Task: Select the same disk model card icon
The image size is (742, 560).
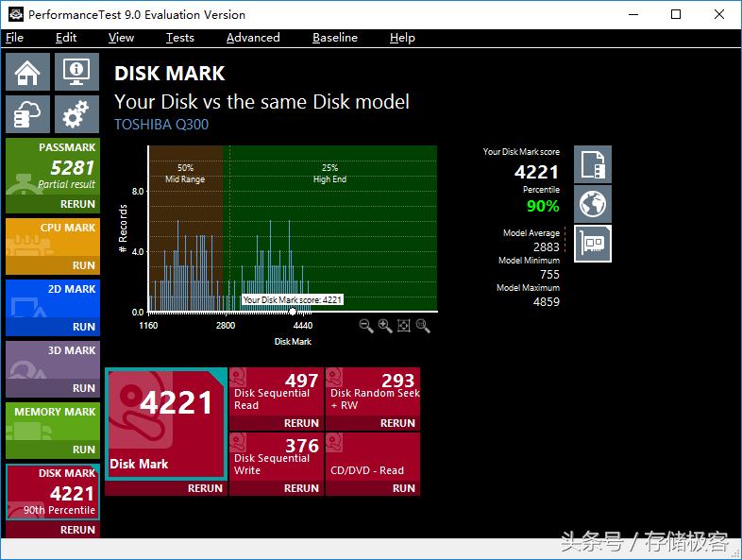Action: [593, 243]
